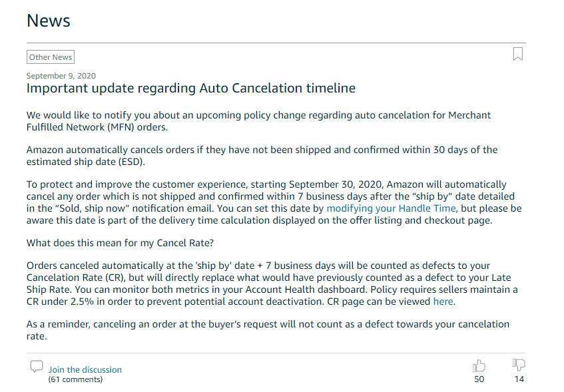Bookmark this news article
The image size is (564, 392).
click(x=517, y=54)
